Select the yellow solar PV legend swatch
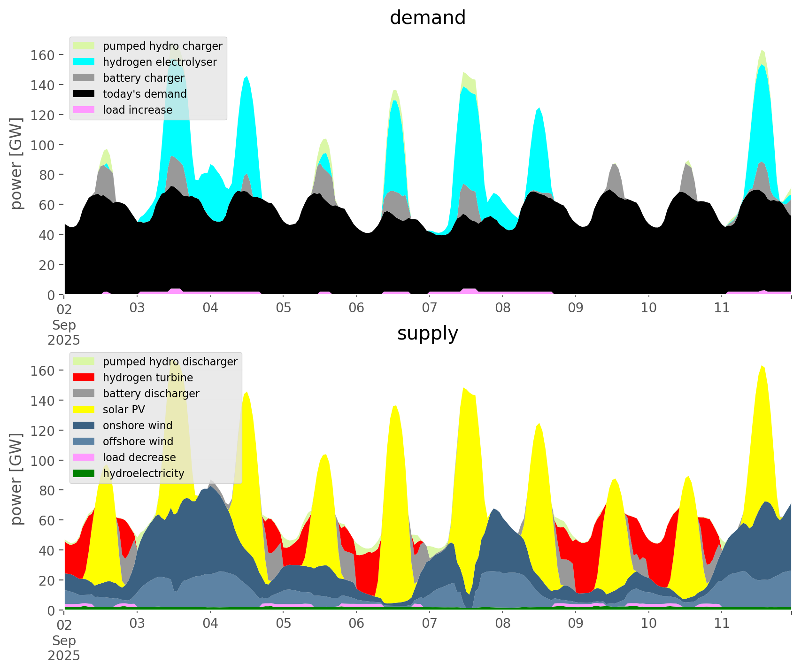 pos(84,409)
